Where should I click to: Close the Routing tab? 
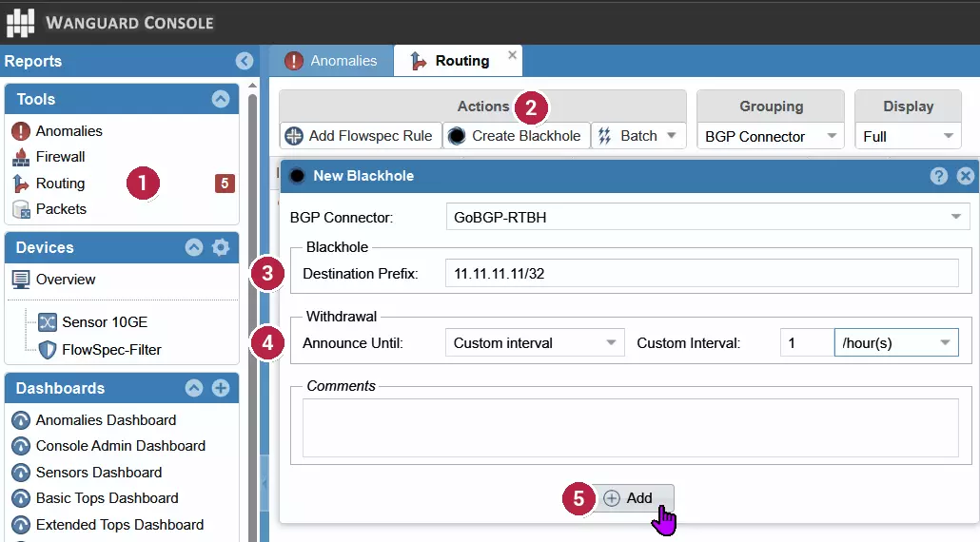[x=513, y=55]
